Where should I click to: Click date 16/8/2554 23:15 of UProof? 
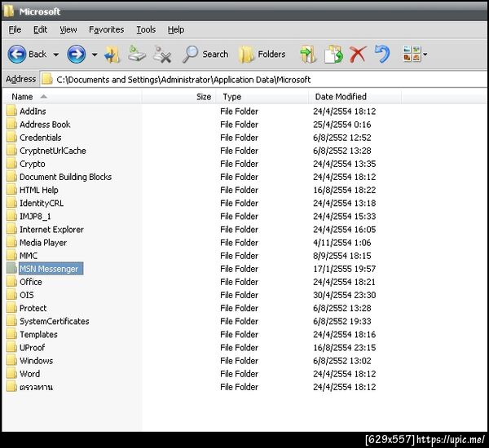344,348
